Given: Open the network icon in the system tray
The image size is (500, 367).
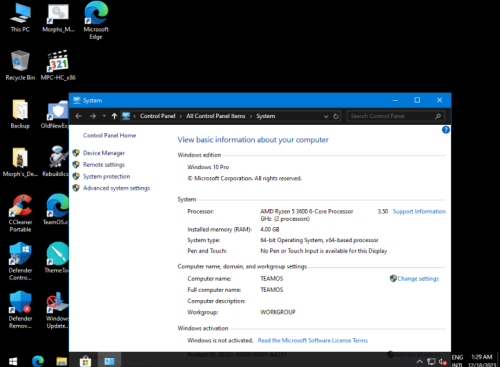Looking at the screenshot, I should (x=431, y=361).
